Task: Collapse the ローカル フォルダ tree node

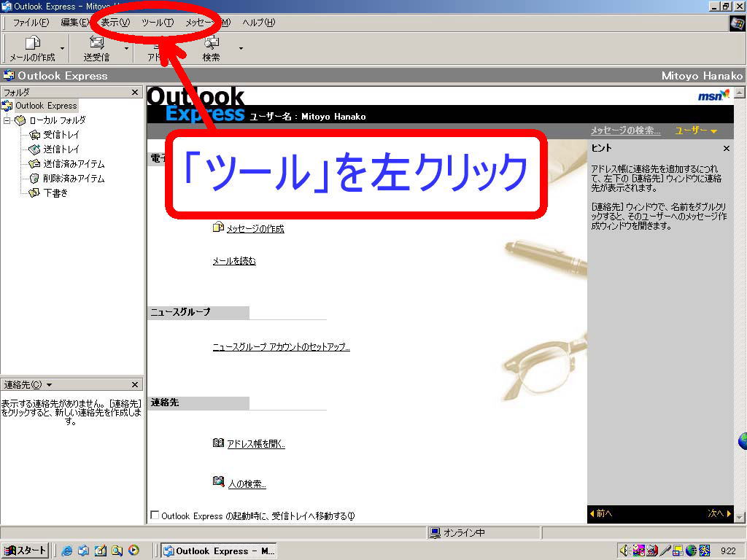Action: coord(7,120)
